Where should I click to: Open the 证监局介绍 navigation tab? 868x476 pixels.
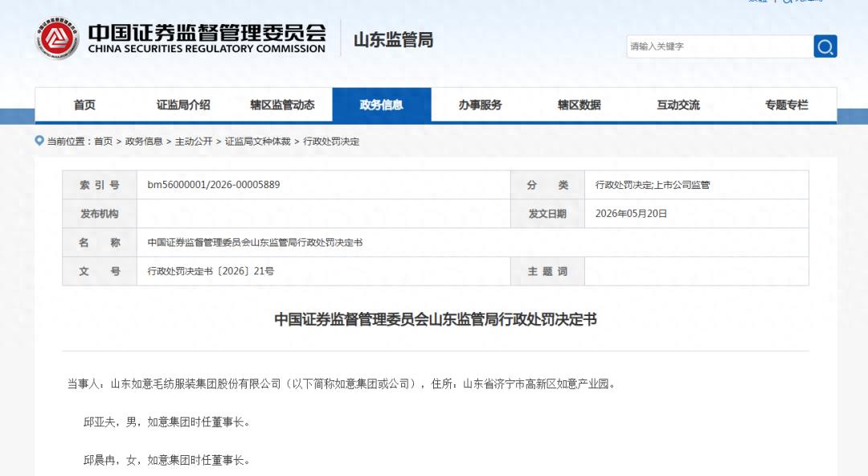(x=183, y=105)
